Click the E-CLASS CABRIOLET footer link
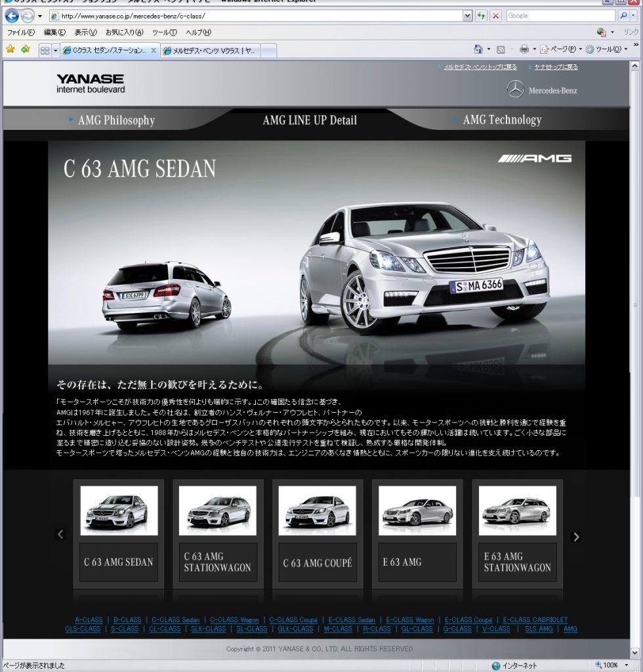This screenshot has width=643, height=672. point(535,619)
